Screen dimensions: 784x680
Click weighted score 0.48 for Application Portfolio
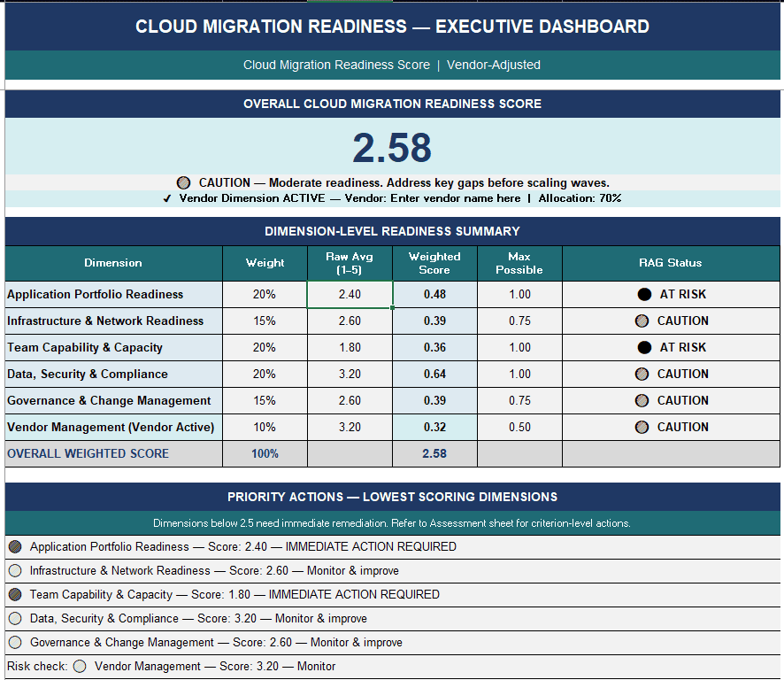coord(434,294)
